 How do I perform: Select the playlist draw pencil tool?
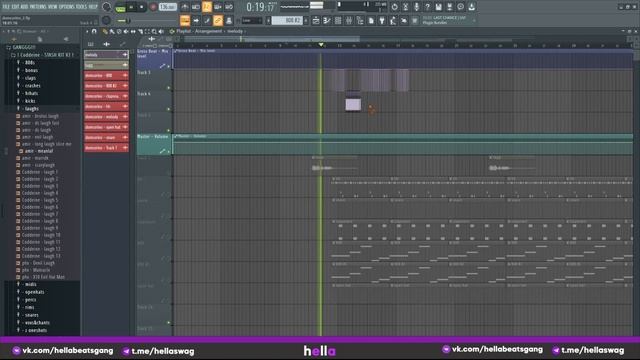[x=105, y=31]
